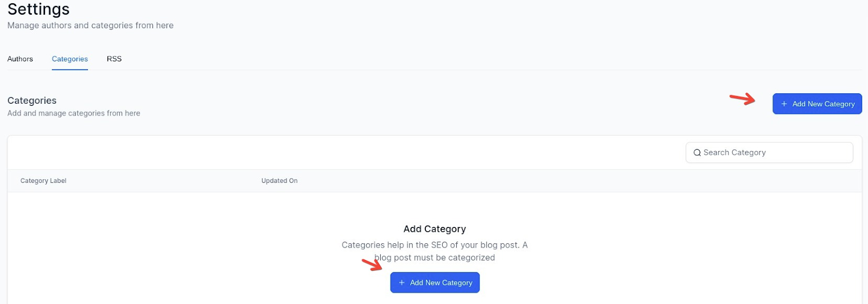Click the 'Categories help in the SEO' text
Screen dimensions: 868x304
[x=435, y=245]
